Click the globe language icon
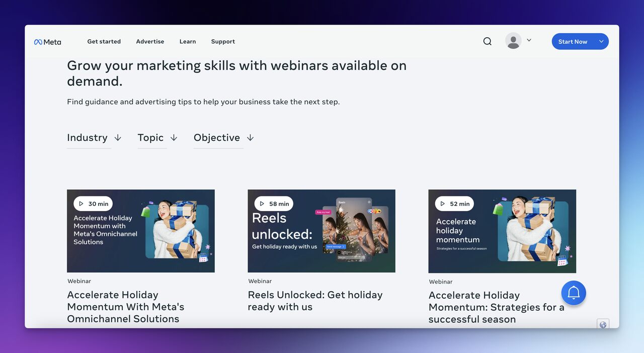The image size is (644, 353). point(603,325)
